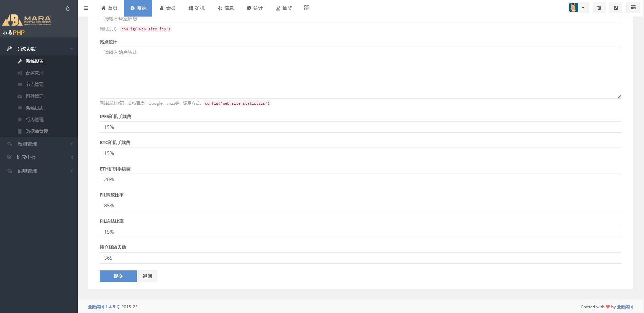Click the hamburger sidebar toggle icon
The image size is (644, 313).
(86, 8)
